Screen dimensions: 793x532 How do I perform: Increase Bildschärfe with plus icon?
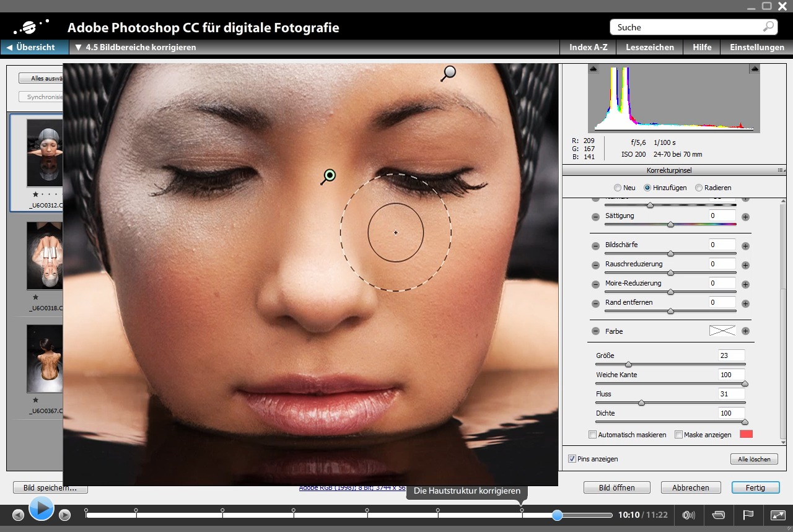(x=746, y=246)
